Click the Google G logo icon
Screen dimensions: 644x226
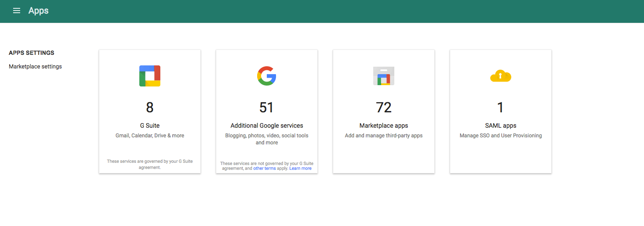tap(266, 76)
